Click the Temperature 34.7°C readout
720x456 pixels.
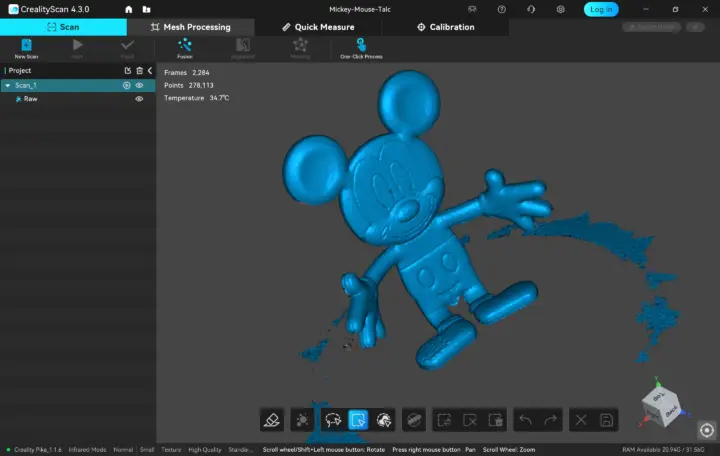tap(197, 98)
